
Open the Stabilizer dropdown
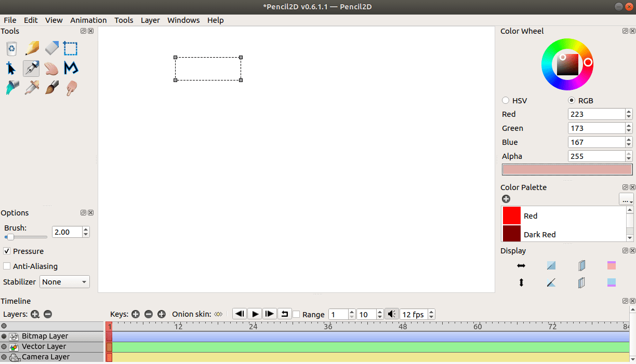click(64, 281)
